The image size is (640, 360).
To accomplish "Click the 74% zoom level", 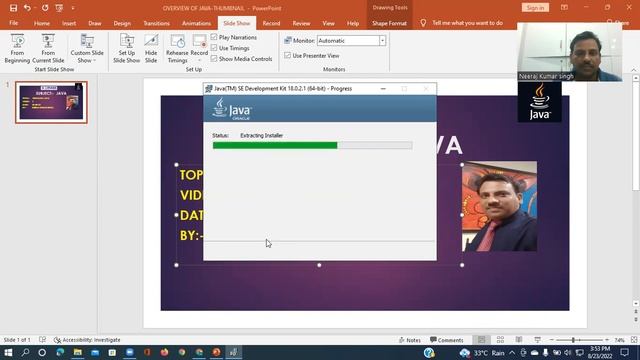I will point(620,340).
